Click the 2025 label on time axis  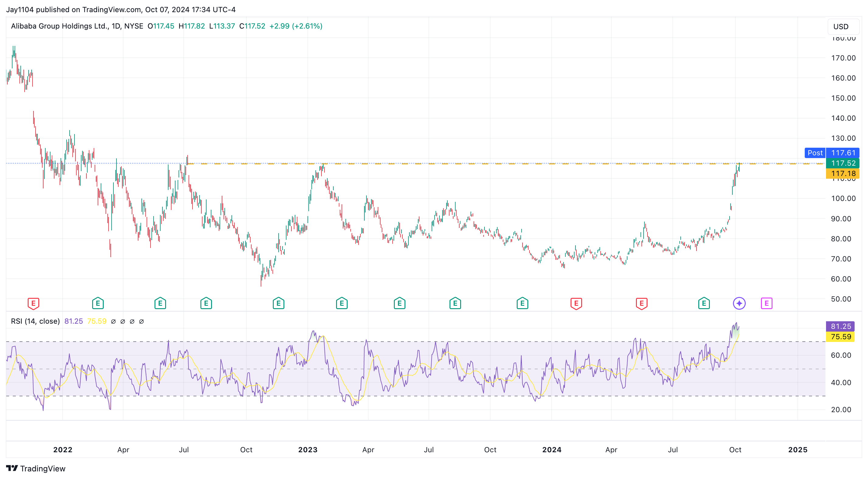click(x=797, y=450)
